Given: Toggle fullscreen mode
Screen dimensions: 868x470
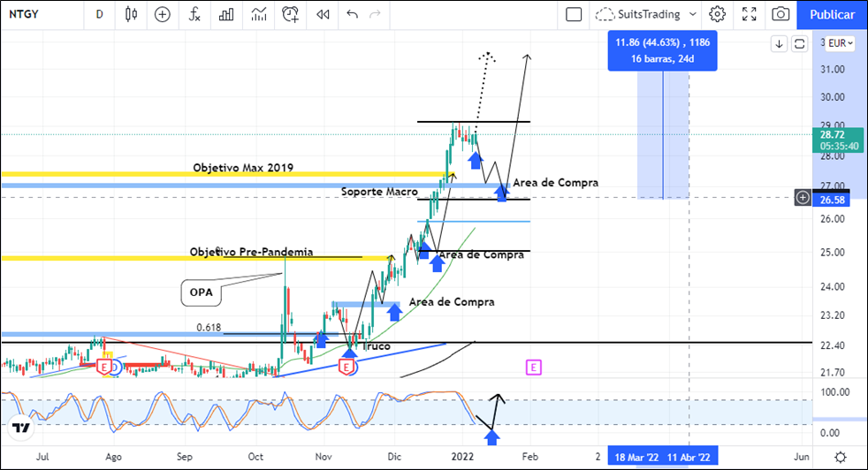Looking at the screenshot, I should [749, 14].
